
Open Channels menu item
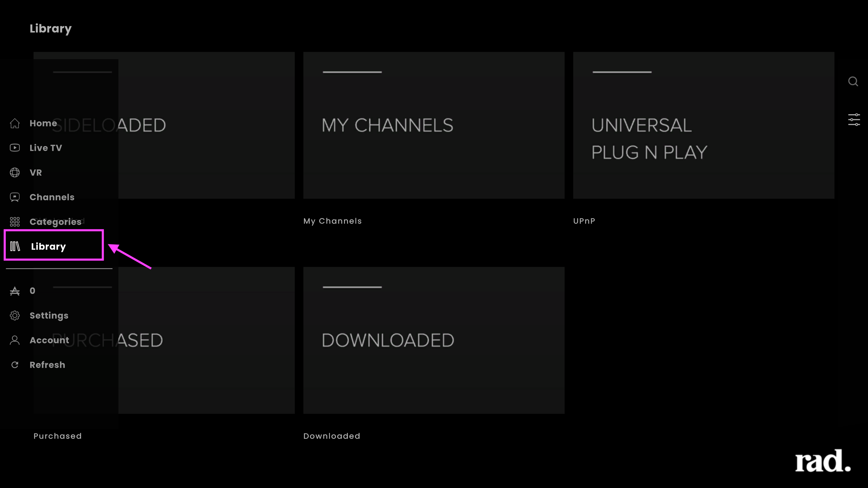pos(52,197)
